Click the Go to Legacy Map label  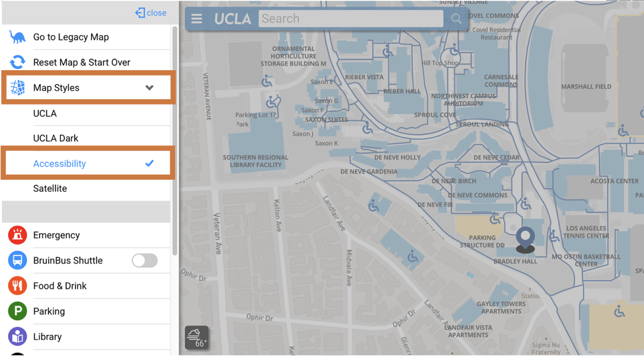pyautogui.click(x=71, y=37)
